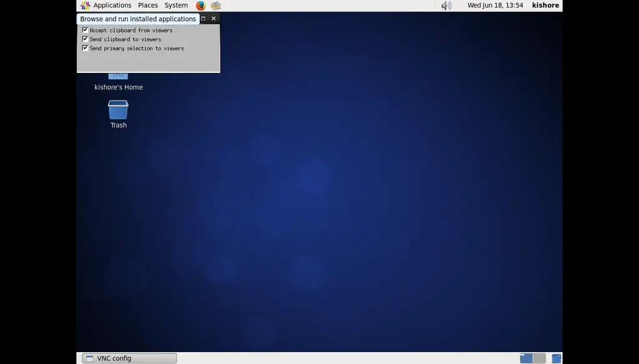Open the kishore user menu

pos(545,5)
